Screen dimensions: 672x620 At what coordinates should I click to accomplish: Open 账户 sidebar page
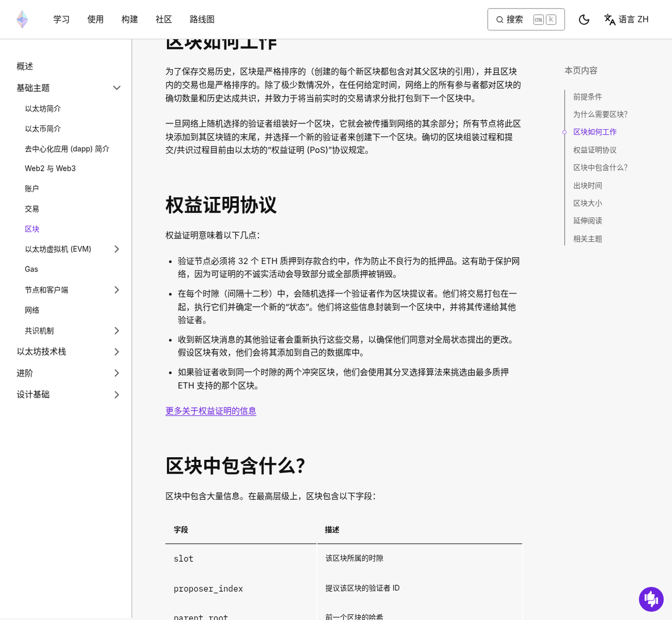tap(32, 188)
